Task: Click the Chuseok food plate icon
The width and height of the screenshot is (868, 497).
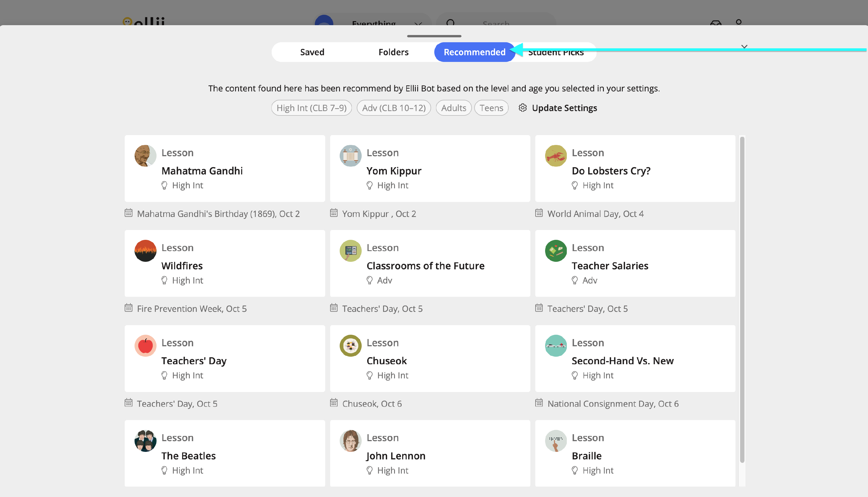Action: [x=350, y=345]
